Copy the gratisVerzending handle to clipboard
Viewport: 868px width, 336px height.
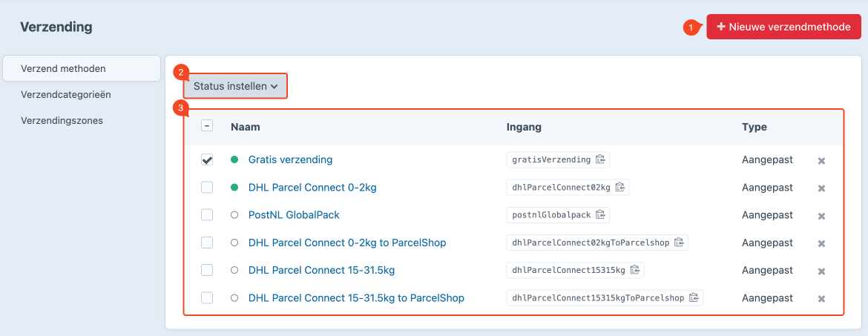[601, 159]
